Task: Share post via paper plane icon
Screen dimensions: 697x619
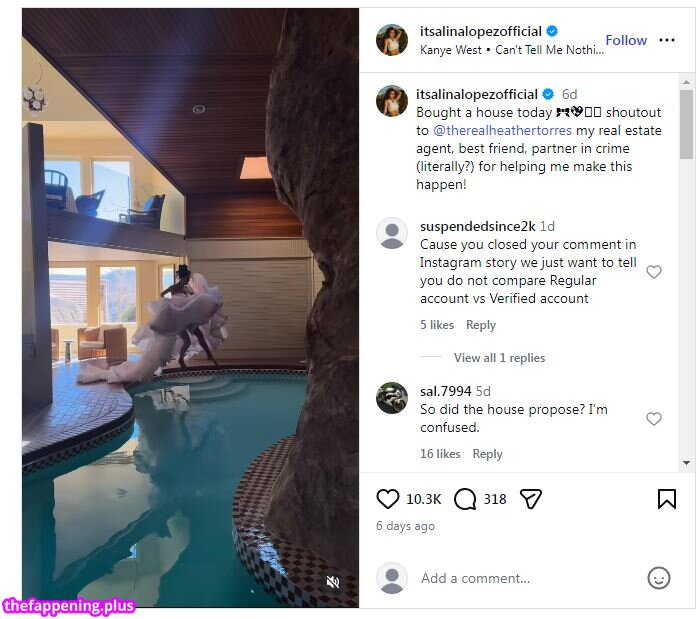Action: coord(531,499)
